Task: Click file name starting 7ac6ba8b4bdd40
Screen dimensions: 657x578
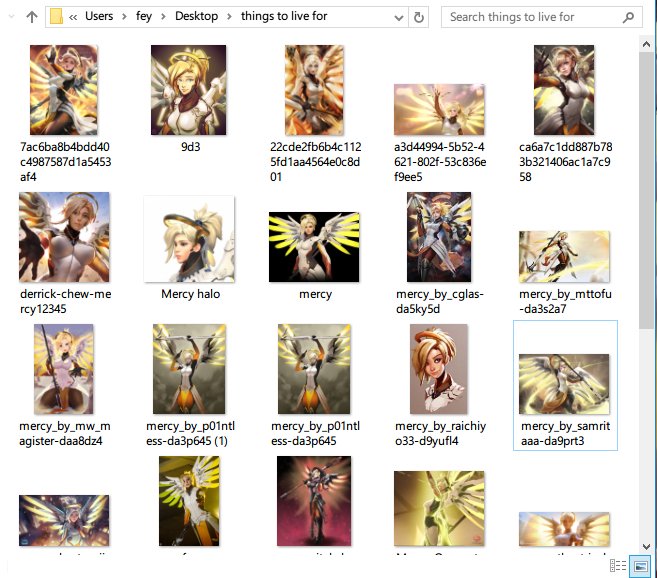Action: 65,162
